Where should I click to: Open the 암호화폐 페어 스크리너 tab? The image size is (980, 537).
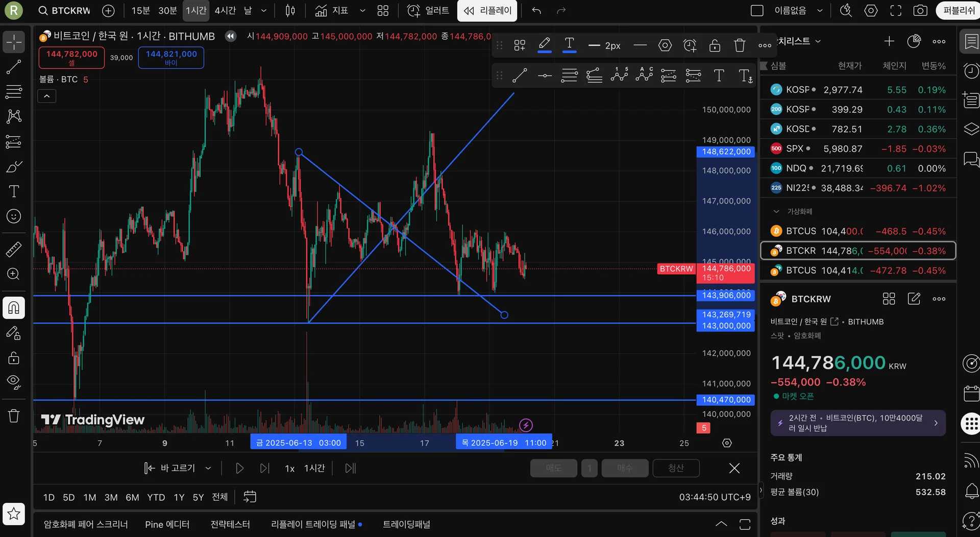coord(86,524)
